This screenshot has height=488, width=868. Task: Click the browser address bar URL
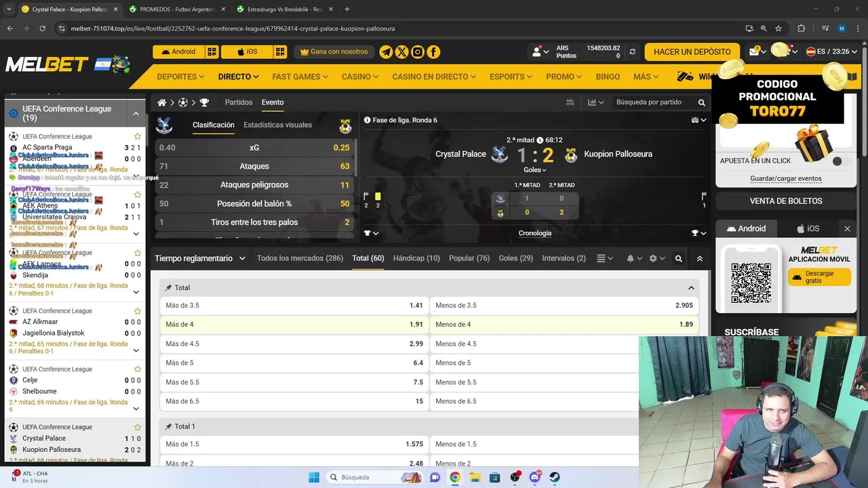(x=233, y=28)
